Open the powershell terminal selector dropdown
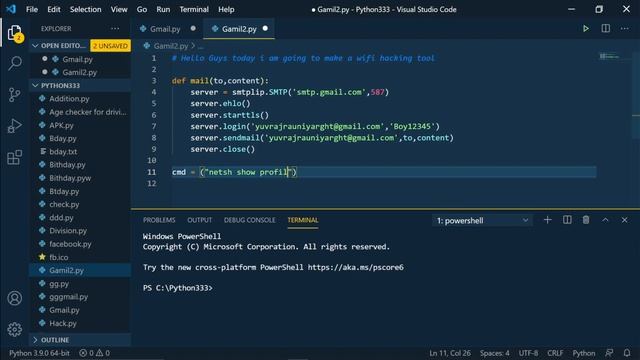This screenshot has height=360, width=640. point(482,221)
